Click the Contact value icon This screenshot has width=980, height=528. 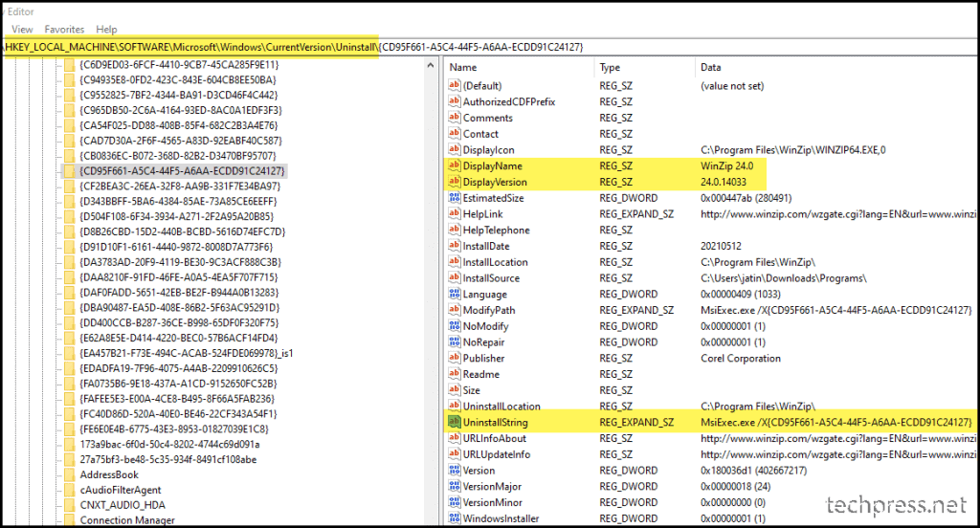pyautogui.click(x=455, y=134)
